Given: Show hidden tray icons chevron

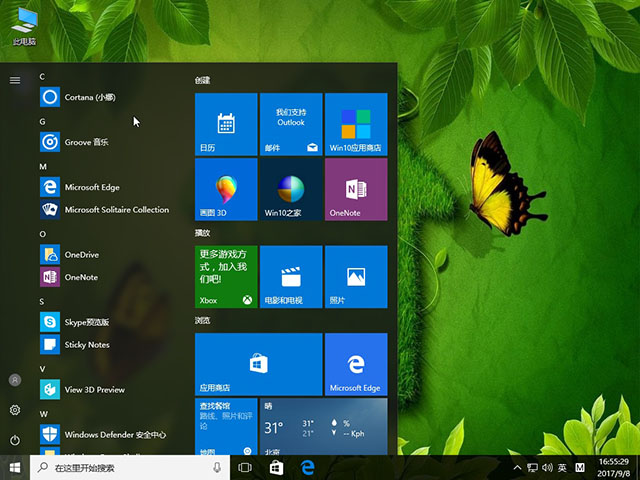Looking at the screenshot, I should tap(517, 468).
